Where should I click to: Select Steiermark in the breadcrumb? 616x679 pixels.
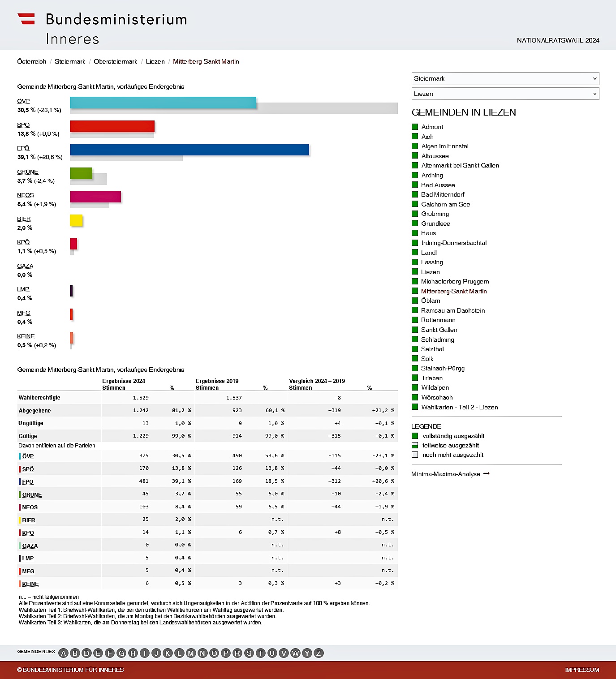pyautogui.click(x=70, y=61)
